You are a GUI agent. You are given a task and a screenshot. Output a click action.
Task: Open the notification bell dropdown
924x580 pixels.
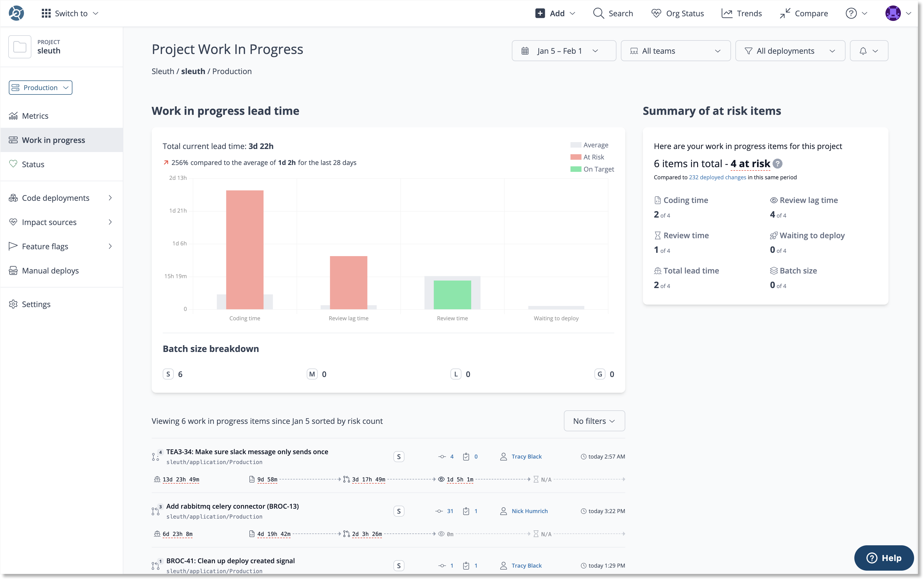click(868, 51)
